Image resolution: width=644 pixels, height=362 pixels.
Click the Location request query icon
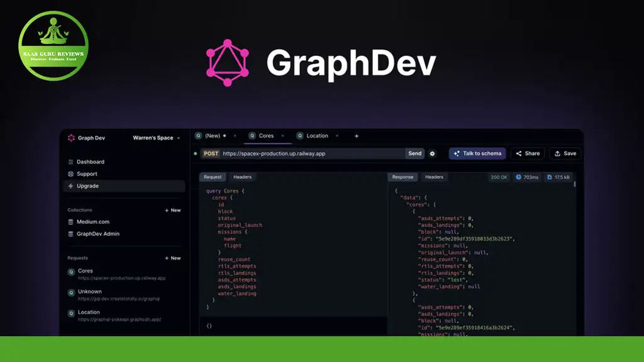(x=71, y=313)
